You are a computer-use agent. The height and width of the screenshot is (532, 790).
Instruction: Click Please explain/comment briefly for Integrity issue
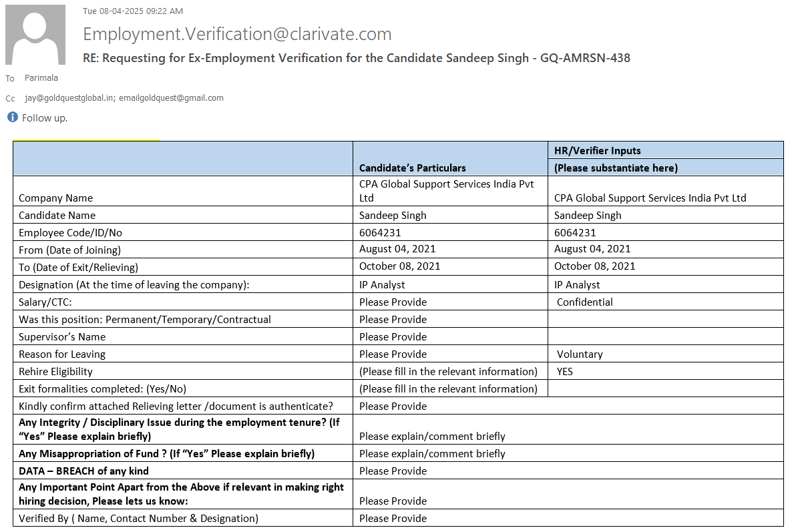point(432,437)
